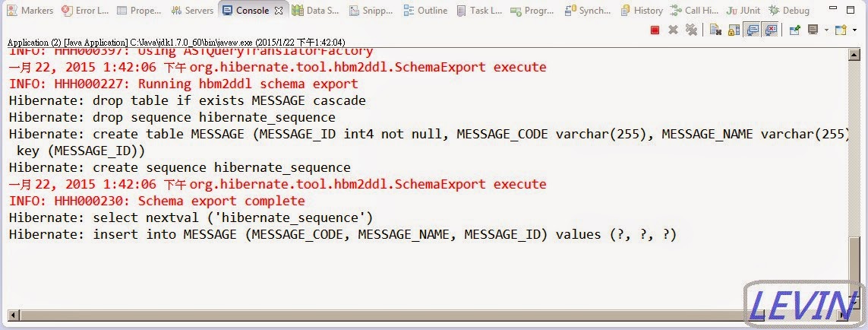This screenshot has width=868, height=330.
Task: Clear the console output
Action: point(715,30)
